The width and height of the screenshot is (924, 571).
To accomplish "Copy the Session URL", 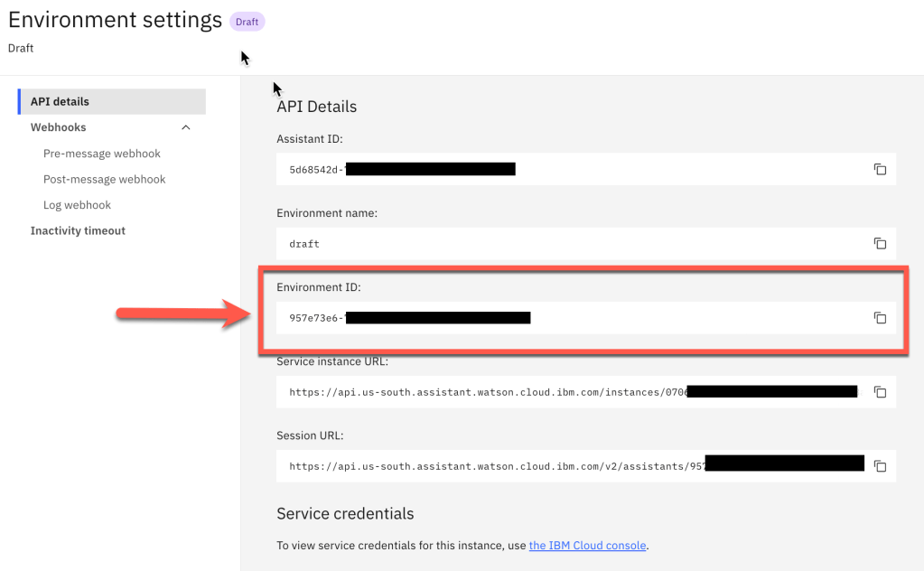I will 880,466.
